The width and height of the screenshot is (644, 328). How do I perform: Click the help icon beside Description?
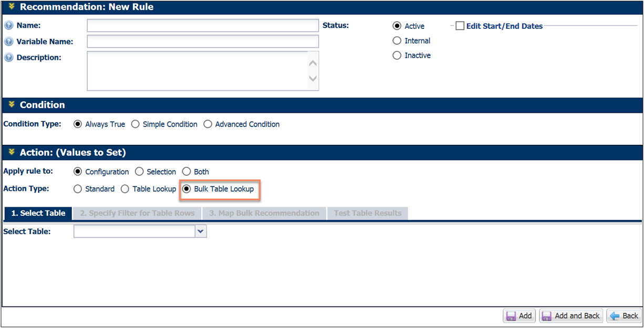[9, 57]
